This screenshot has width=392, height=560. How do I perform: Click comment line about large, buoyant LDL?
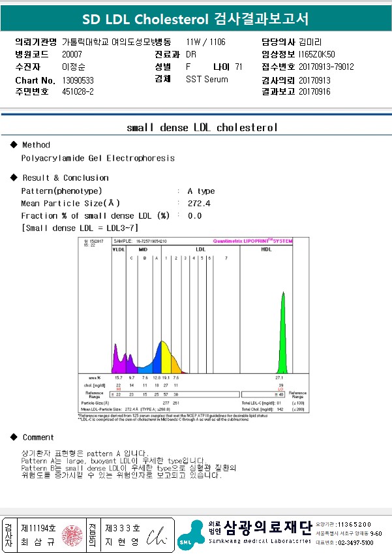[114, 461]
